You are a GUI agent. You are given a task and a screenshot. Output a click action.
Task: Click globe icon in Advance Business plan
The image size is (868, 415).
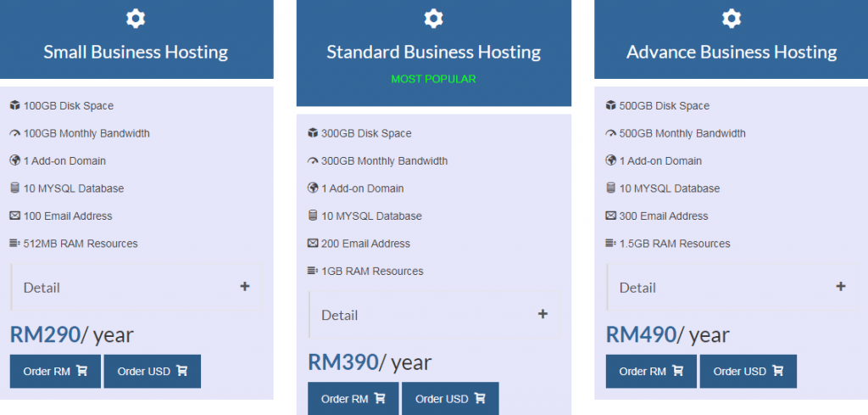click(x=610, y=160)
